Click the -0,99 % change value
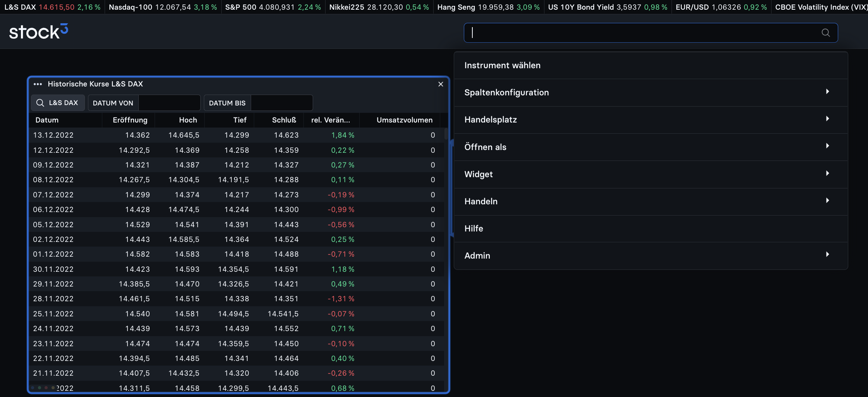The width and height of the screenshot is (868, 397). point(341,210)
